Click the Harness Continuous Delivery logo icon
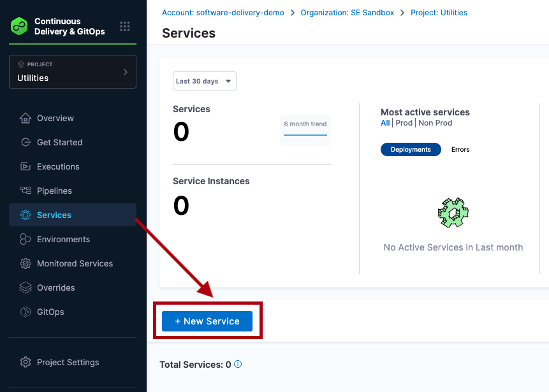 [20, 27]
